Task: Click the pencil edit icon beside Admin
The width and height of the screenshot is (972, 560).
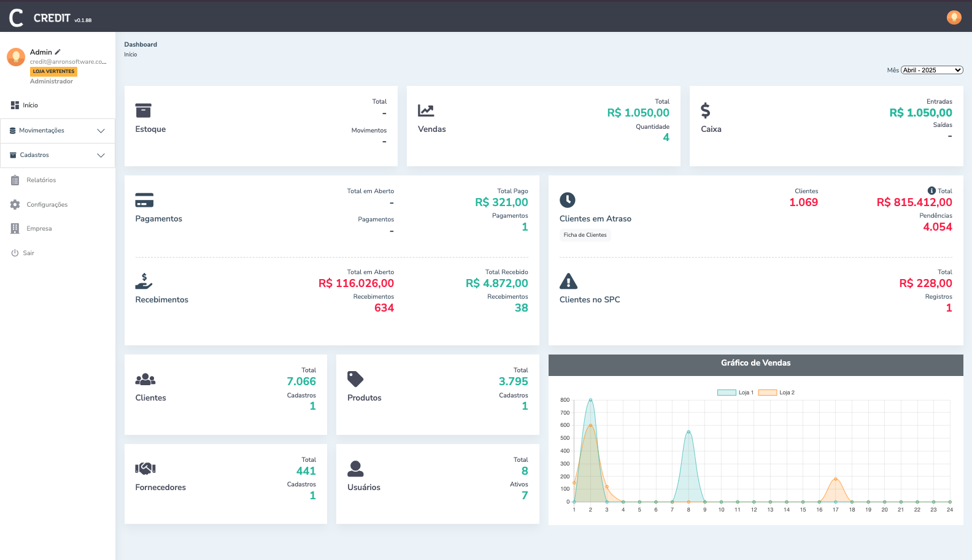Action: (x=58, y=52)
